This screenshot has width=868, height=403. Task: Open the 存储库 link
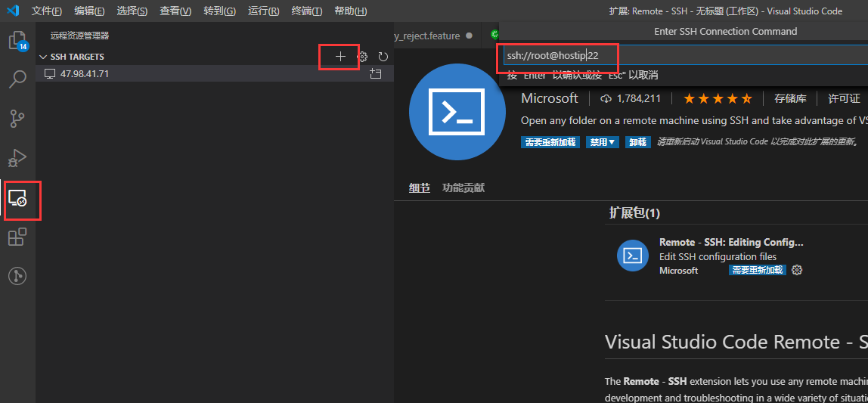(790, 98)
